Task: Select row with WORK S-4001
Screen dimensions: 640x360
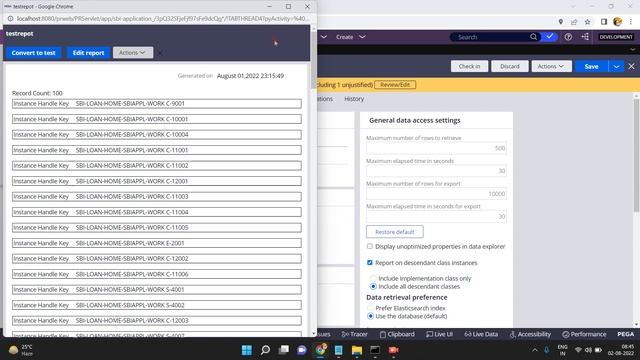Action: pyautogui.click(x=157, y=290)
